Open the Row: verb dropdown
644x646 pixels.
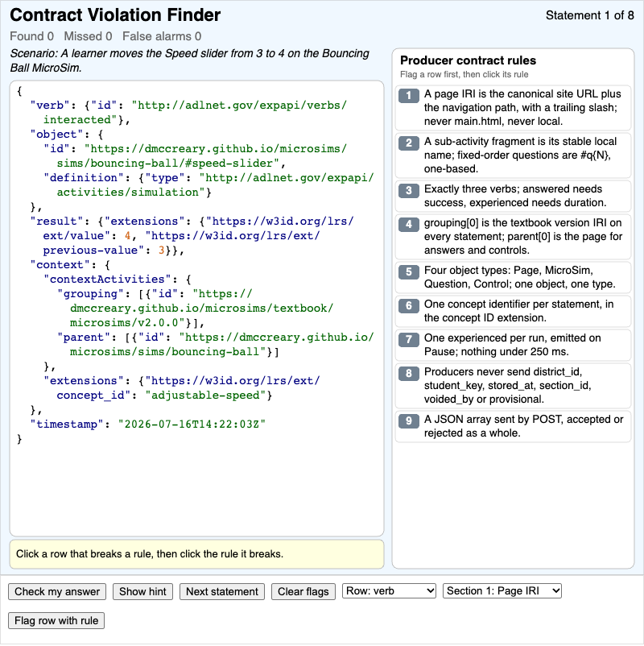[x=389, y=590]
